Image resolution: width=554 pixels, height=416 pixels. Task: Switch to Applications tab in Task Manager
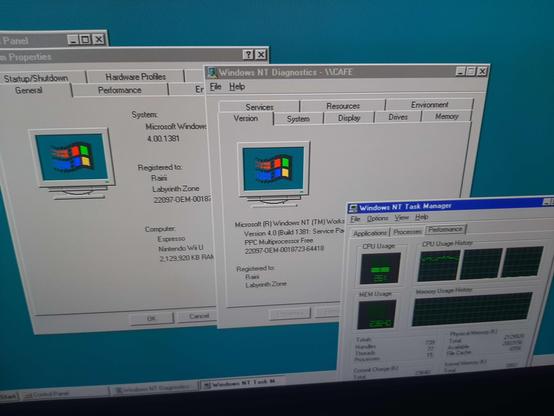click(x=370, y=233)
